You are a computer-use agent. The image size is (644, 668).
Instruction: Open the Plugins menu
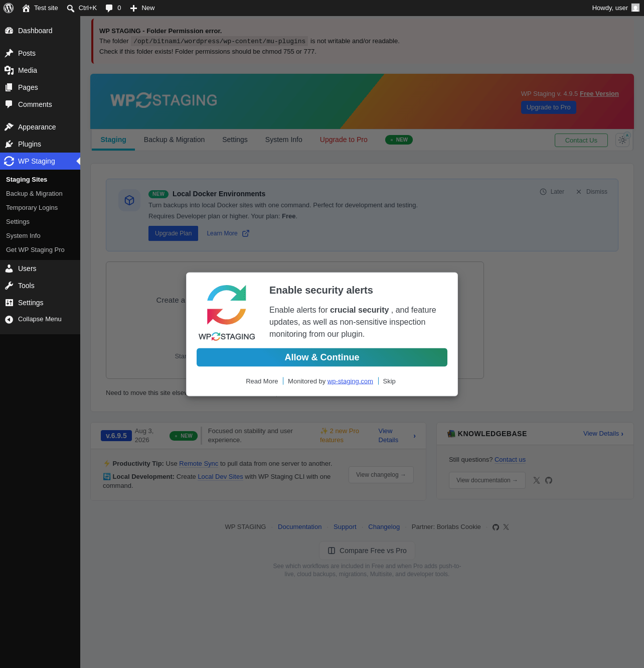pyautogui.click(x=40, y=144)
